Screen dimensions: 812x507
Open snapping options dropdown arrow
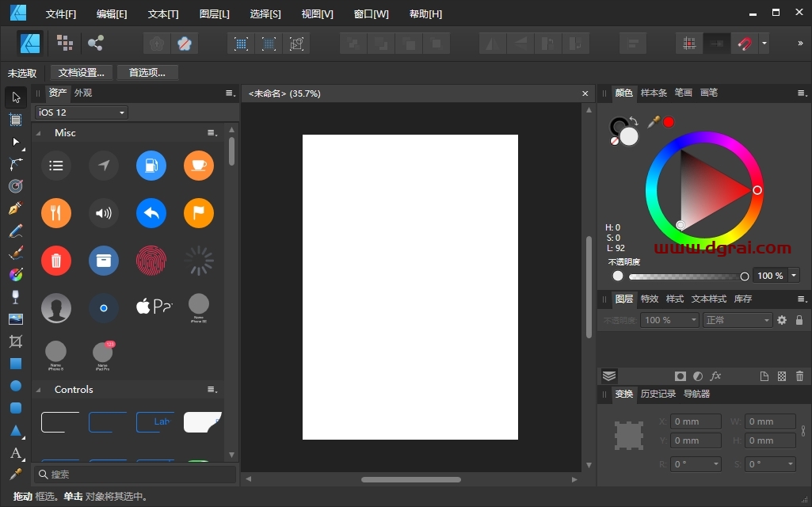(764, 44)
